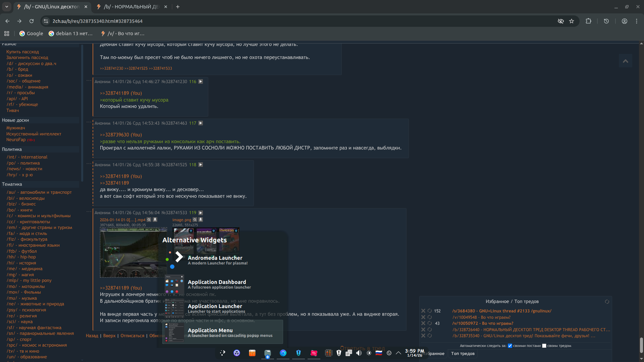Open the tab search dropdown arrow
The height and width of the screenshot is (362, 644).
coord(6,7)
